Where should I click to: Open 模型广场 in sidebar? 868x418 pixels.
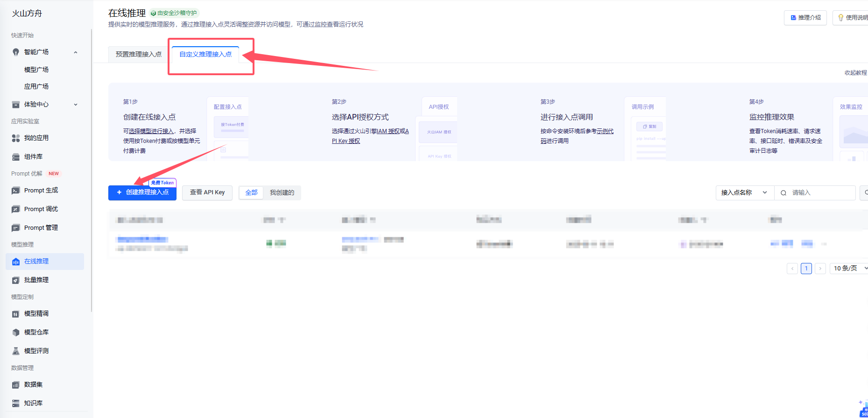[36, 70]
